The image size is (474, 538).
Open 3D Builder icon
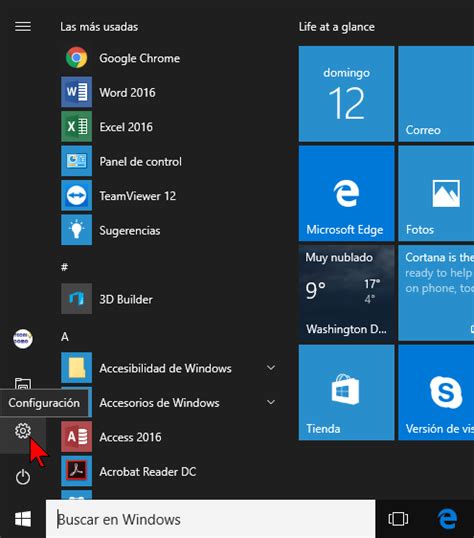coord(77,299)
